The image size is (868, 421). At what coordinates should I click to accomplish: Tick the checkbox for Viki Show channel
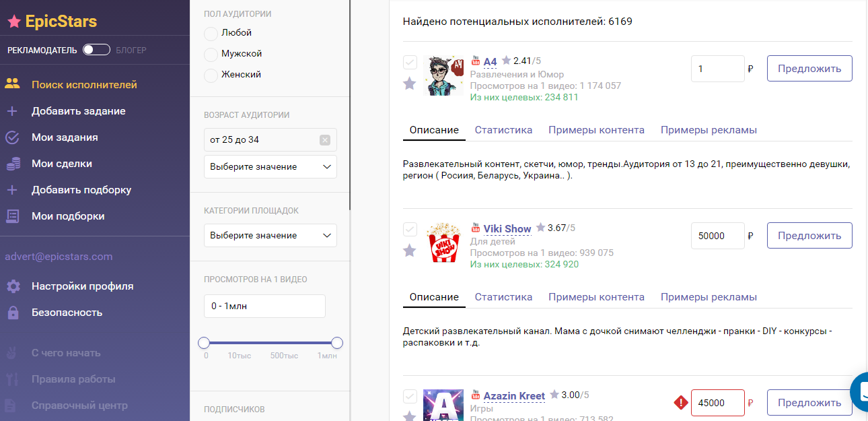pos(410,230)
